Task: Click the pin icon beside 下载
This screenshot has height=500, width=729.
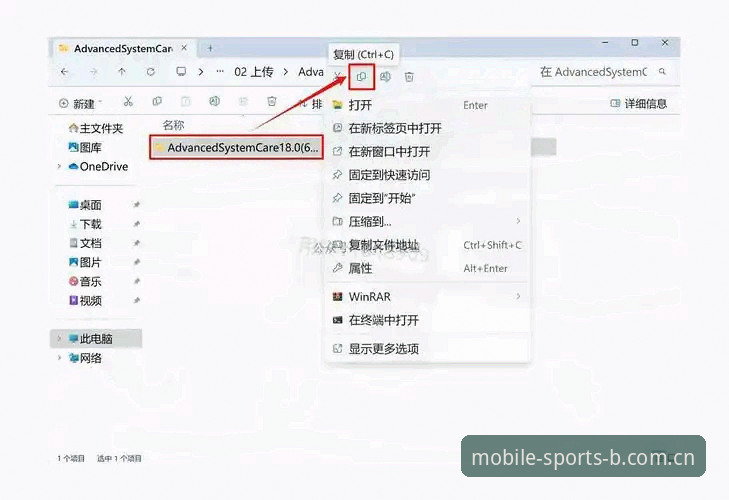Action: 136,224
